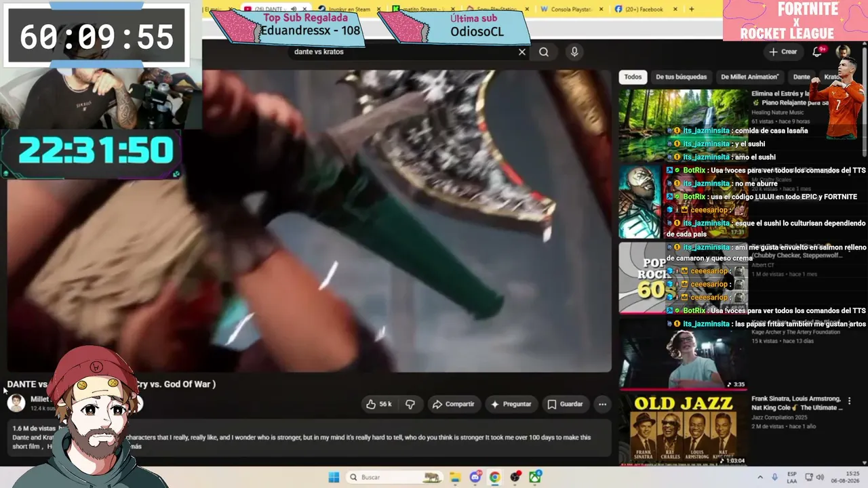Open options for the Old Jazz video
Viewport: 868px width, 488px height.
849,401
